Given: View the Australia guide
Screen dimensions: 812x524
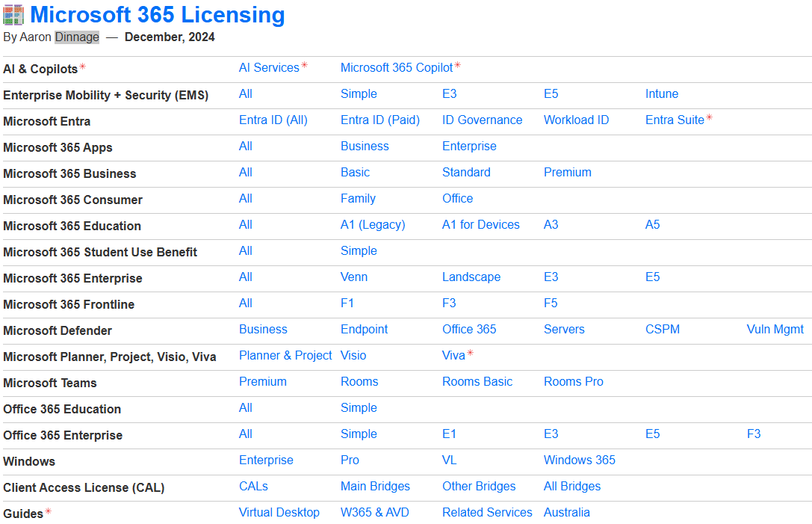Looking at the screenshot, I should 567,512.
